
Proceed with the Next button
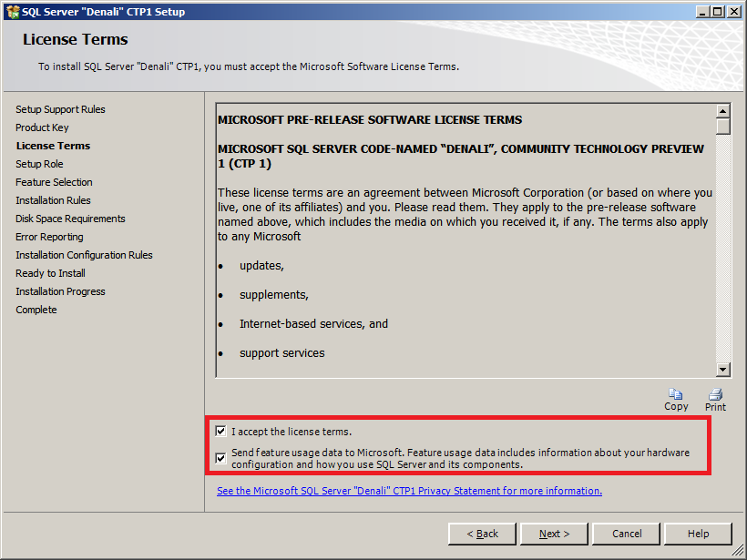(554, 534)
